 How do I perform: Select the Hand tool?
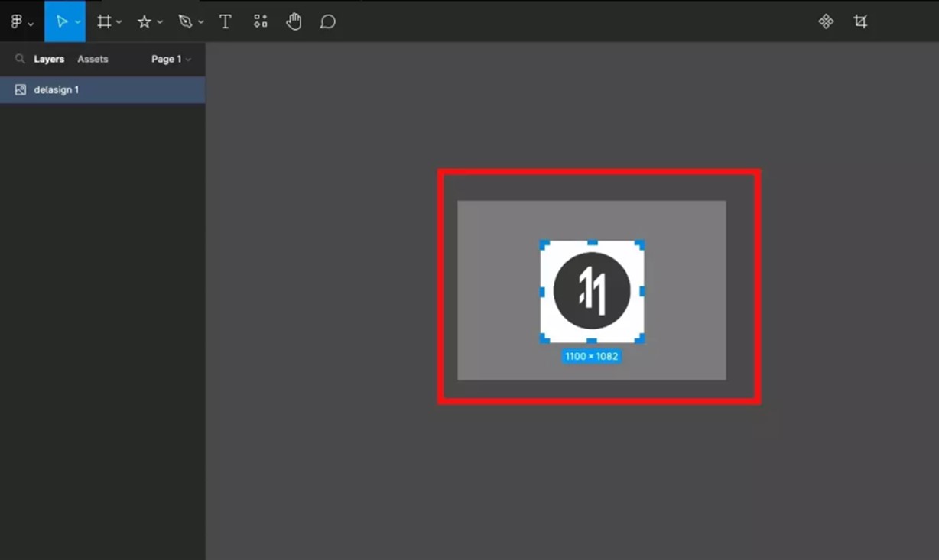[294, 21]
